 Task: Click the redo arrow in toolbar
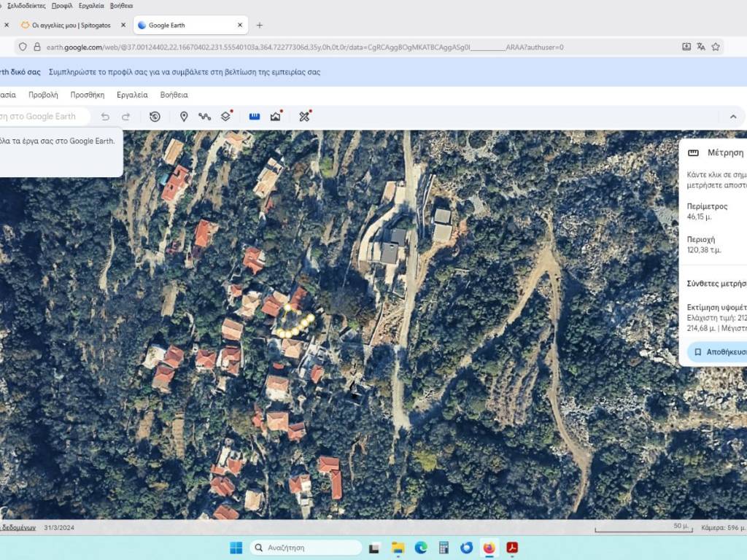[x=125, y=117]
